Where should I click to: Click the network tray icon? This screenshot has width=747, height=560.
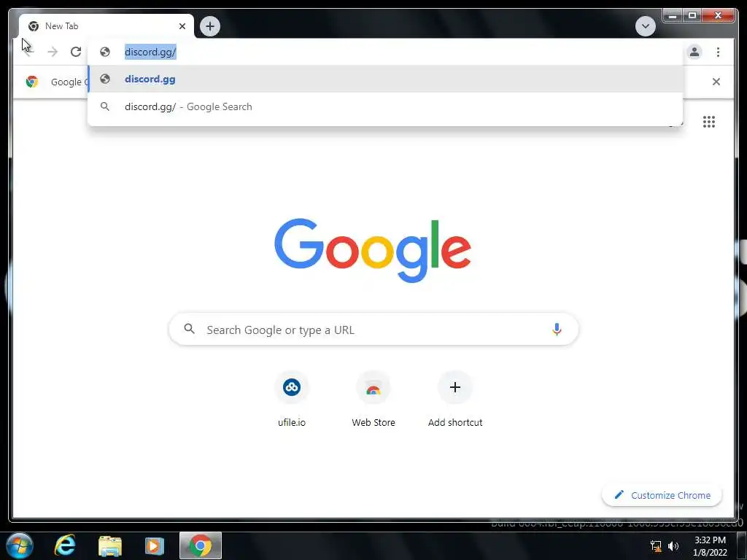pyautogui.click(x=656, y=546)
